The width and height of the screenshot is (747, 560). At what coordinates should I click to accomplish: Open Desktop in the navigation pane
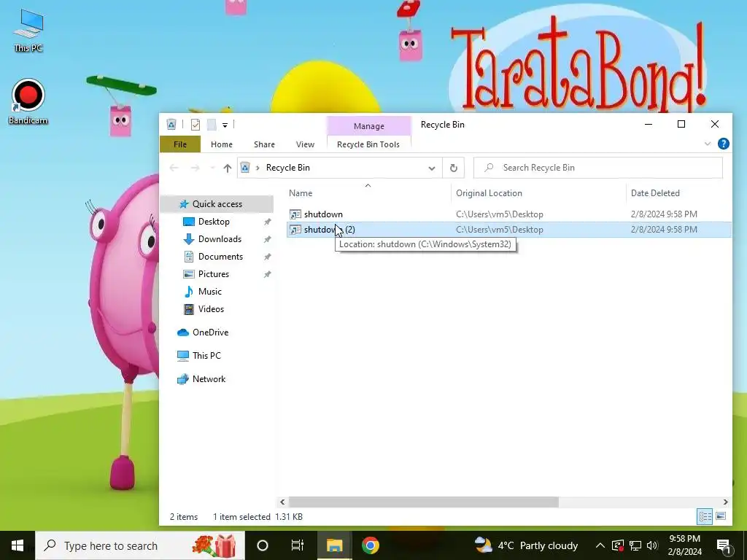214,222
